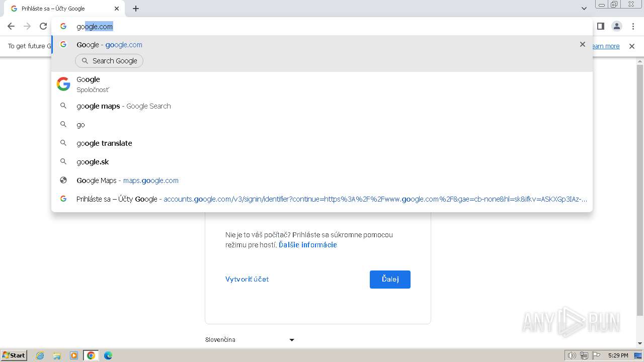The image size is (644, 362).
Task: Choose the google.sk suggestion
Action: [322, 162]
